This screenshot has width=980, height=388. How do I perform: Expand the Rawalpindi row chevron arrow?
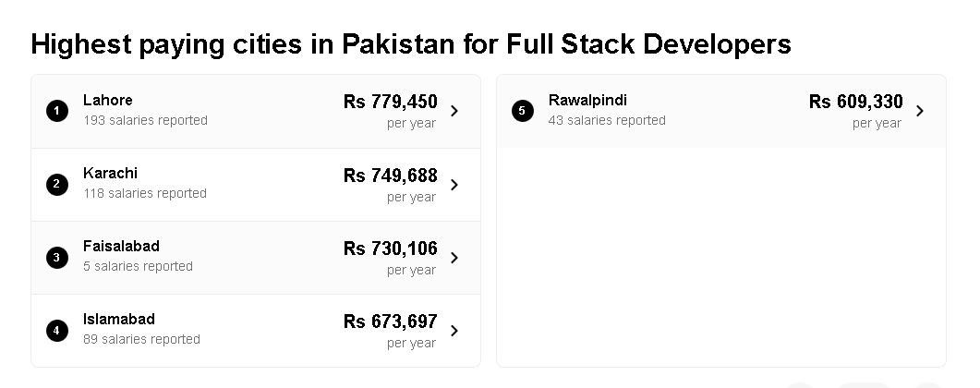[x=920, y=111]
